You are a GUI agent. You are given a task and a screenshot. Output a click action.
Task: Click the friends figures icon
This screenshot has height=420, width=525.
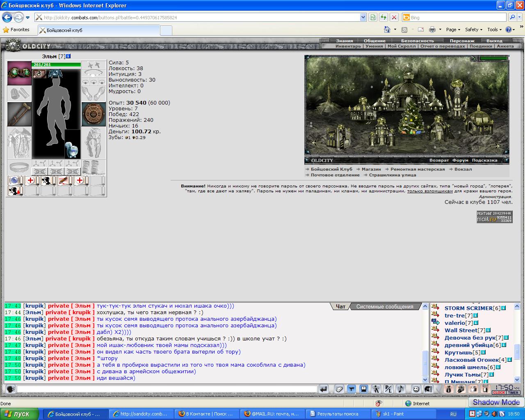(x=473, y=389)
